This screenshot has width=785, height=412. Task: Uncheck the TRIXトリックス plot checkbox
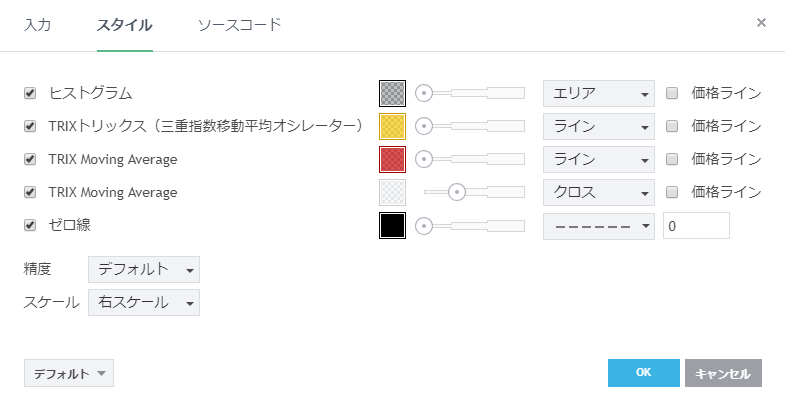[30, 126]
